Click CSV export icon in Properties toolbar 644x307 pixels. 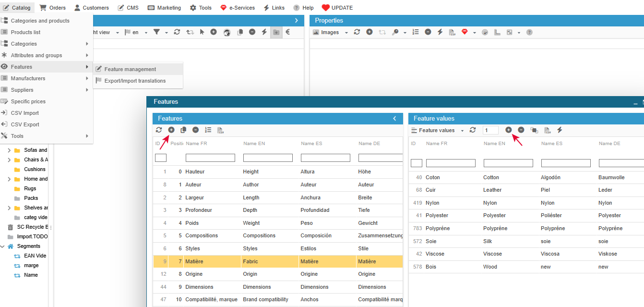452,32
